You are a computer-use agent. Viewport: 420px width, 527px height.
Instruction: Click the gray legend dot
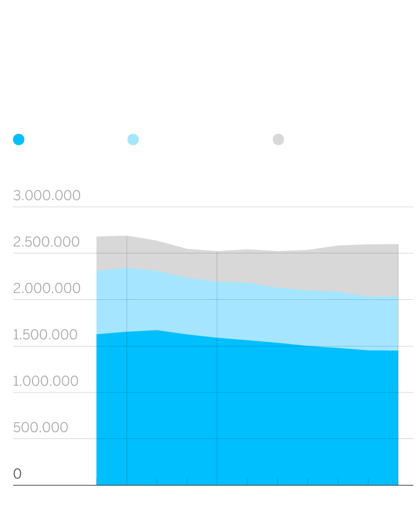[x=278, y=140]
